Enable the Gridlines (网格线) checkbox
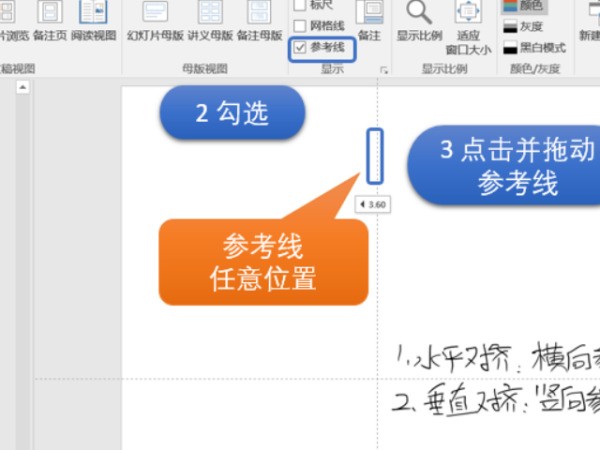This screenshot has width=600, height=450. click(x=300, y=26)
